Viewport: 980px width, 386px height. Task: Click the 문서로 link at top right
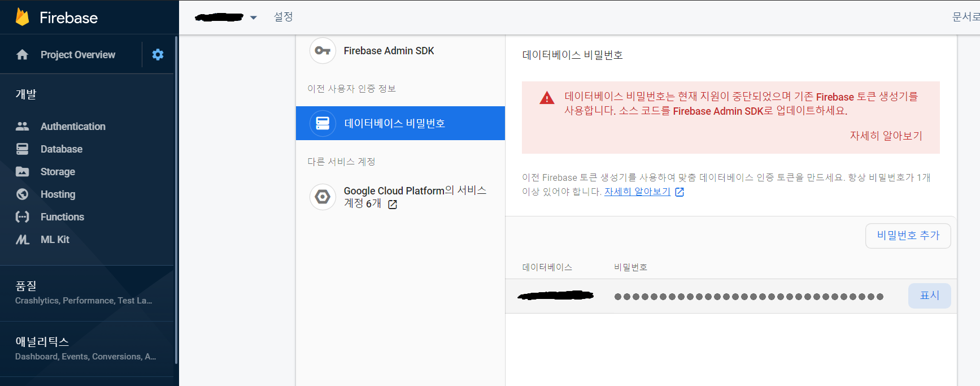coord(966,17)
